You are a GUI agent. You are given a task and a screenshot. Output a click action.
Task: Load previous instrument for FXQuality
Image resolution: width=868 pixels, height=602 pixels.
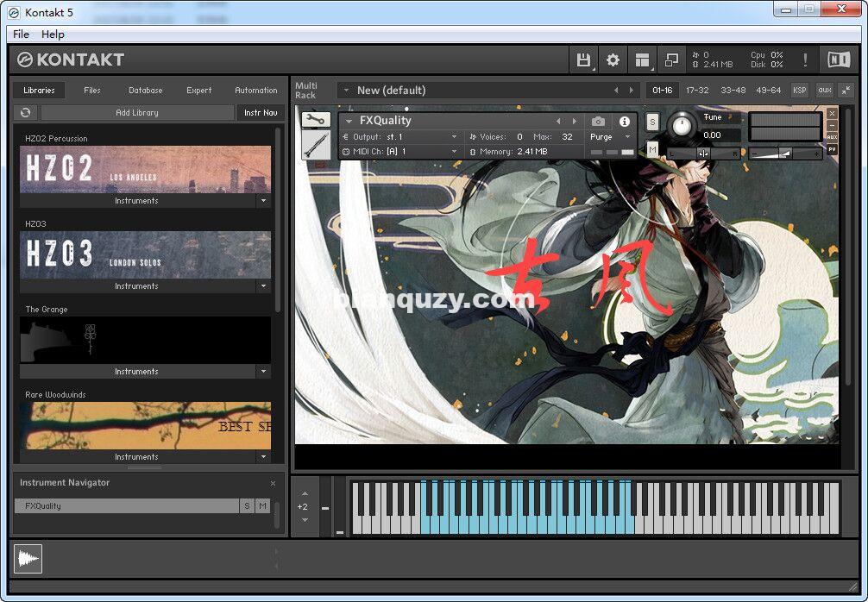click(558, 121)
